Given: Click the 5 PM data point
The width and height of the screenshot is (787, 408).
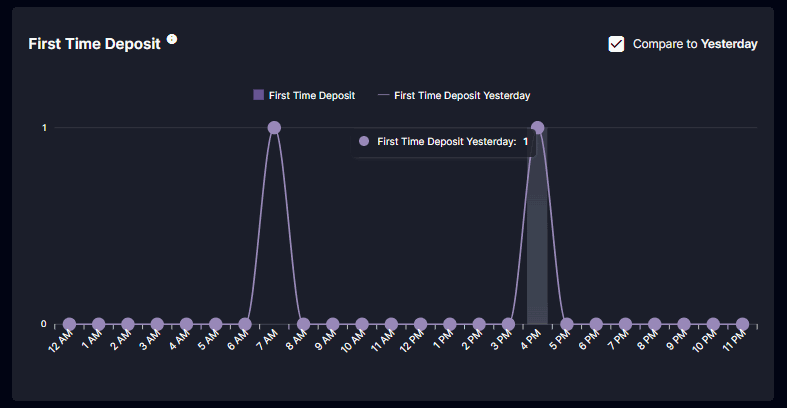Looking at the screenshot, I should click(567, 324).
